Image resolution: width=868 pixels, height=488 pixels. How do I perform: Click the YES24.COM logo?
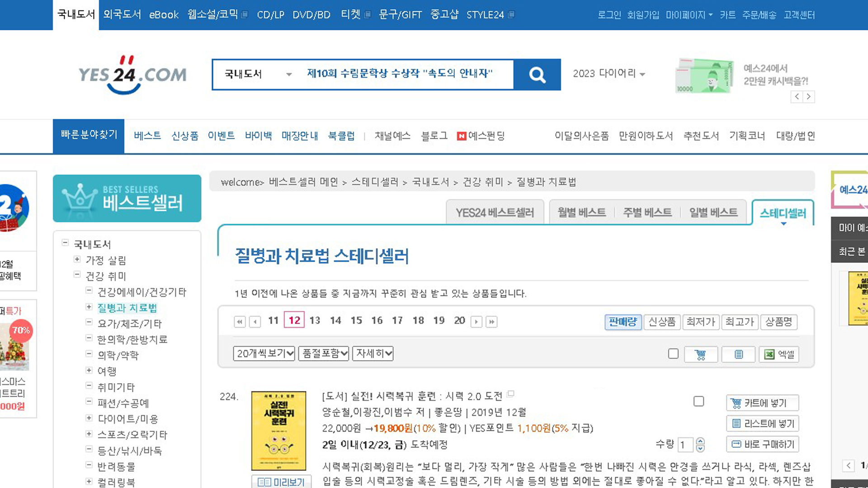pos(132,75)
